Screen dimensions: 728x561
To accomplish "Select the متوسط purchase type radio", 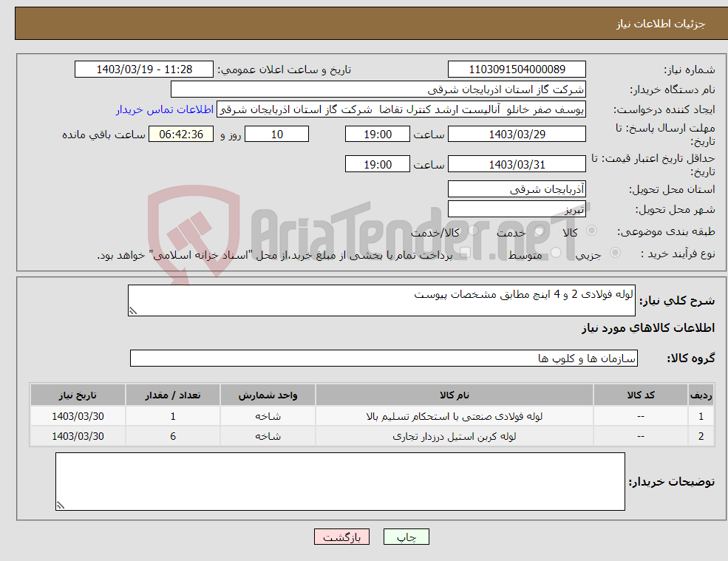I will pos(556,252).
